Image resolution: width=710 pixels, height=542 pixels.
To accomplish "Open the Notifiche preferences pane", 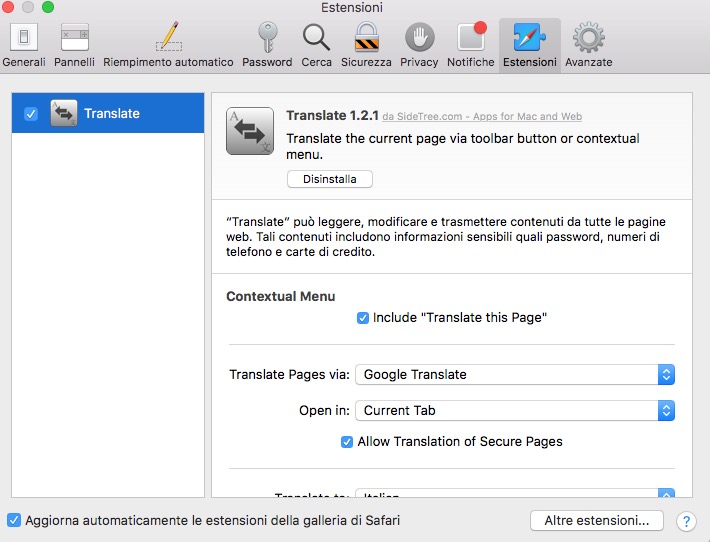I will click(470, 45).
